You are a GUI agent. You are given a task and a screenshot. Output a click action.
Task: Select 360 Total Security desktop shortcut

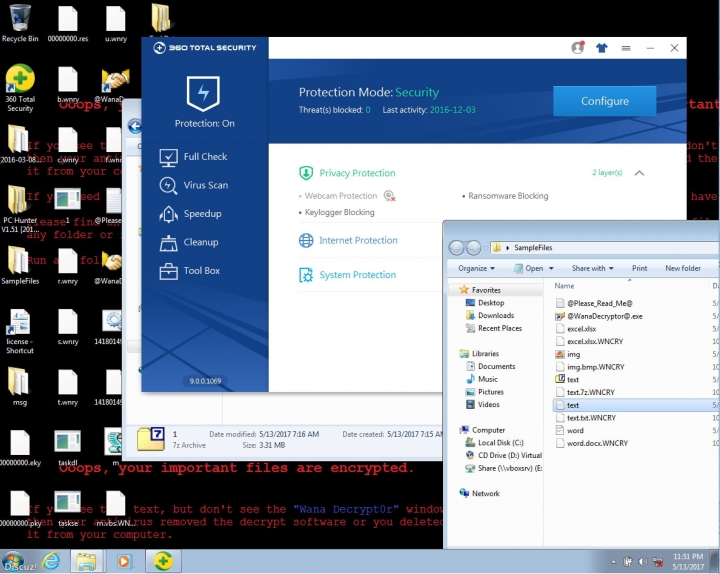(20, 88)
